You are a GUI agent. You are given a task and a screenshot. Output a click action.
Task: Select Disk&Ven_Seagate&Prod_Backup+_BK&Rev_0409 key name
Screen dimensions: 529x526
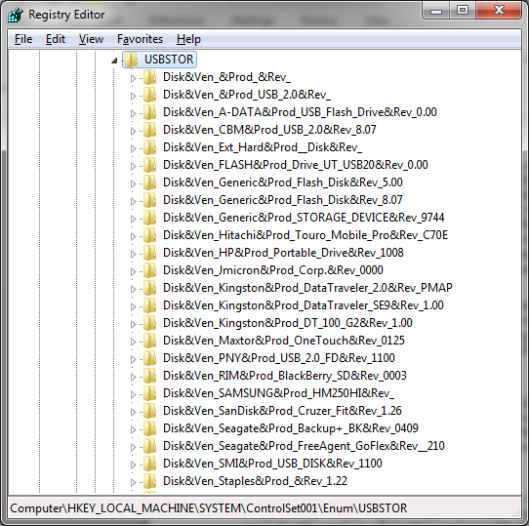[x=291, y=428]
